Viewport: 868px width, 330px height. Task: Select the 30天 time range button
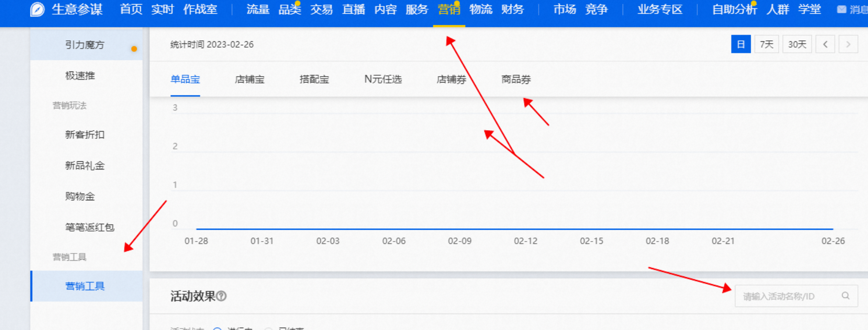pos(797,44)
